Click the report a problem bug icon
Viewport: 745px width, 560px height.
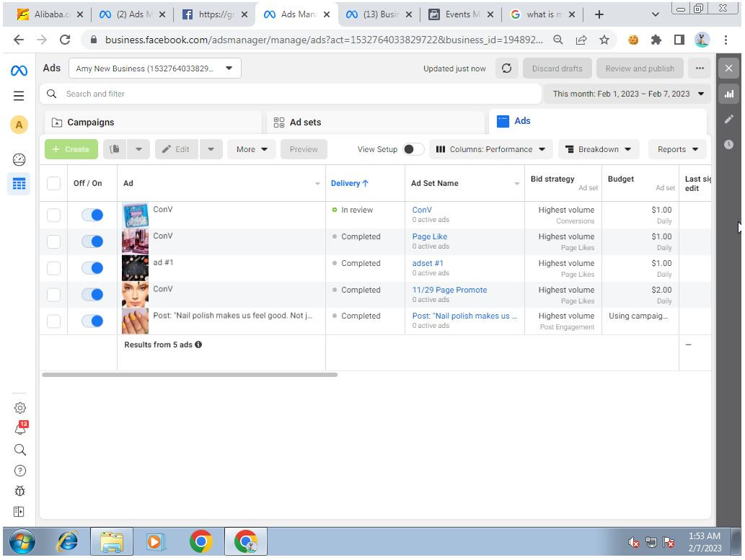tap(20, 491)
